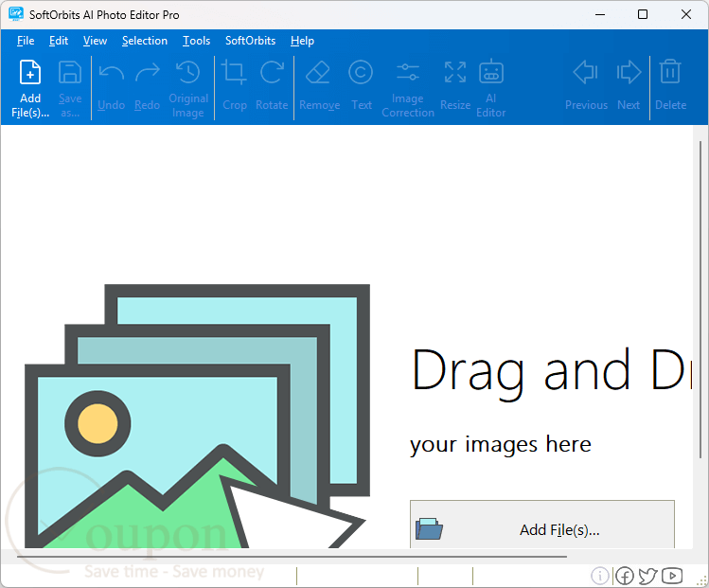Click the Delete trash icon
The width and height of the screenshot is (709, 588).
[x=670, y=71]
